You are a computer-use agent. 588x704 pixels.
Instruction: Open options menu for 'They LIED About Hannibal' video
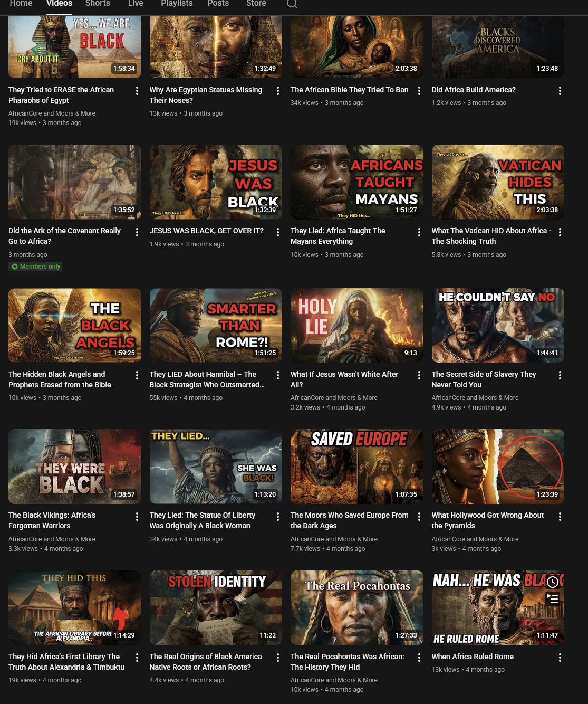278,375
